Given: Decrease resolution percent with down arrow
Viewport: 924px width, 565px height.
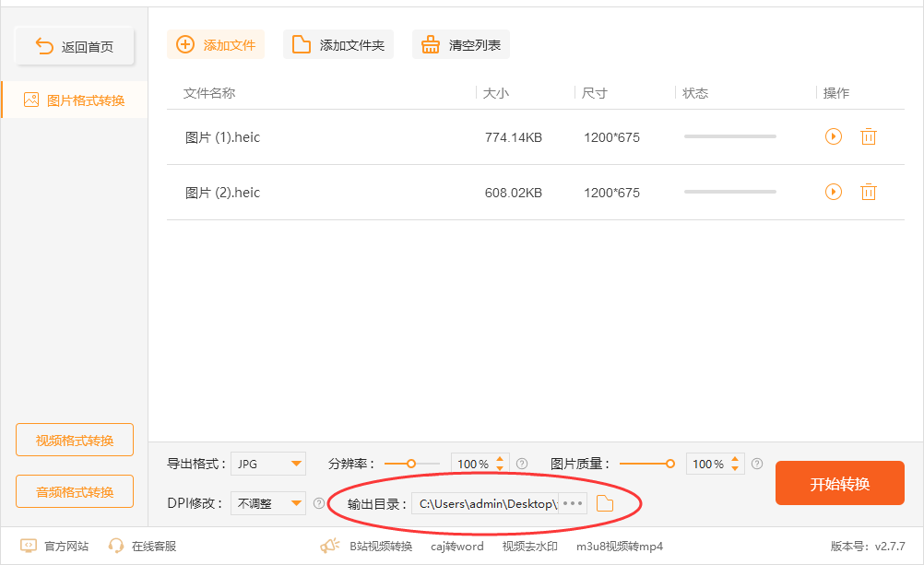Looking at the screenshot, I should (x=500, y=468).
